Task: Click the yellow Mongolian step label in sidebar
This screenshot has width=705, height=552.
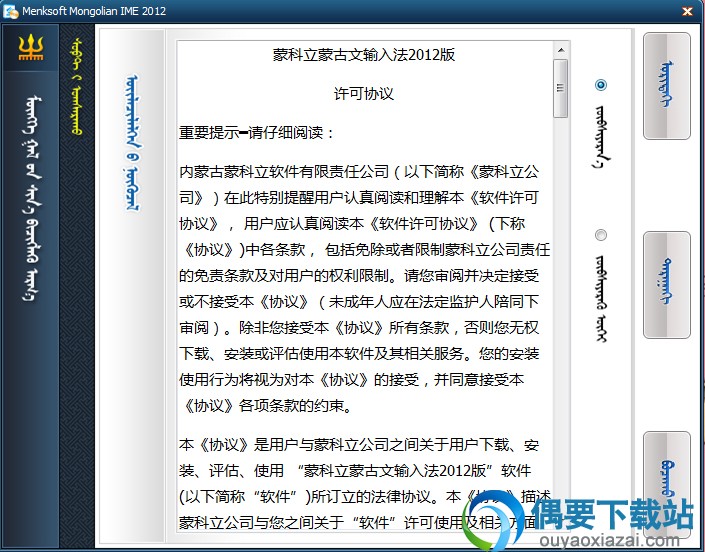Action: [77, 86]
